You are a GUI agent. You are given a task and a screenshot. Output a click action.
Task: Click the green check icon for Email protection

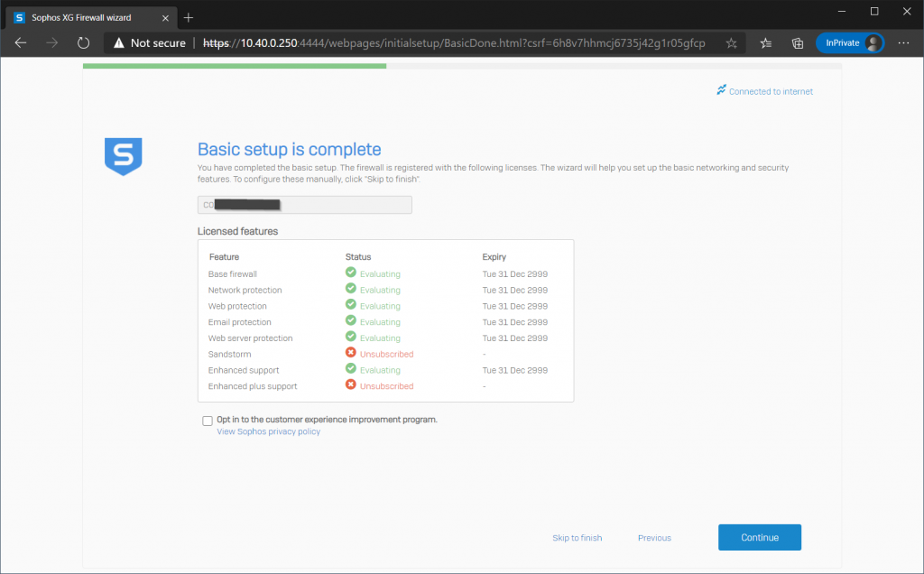click(x=351, y=320)
